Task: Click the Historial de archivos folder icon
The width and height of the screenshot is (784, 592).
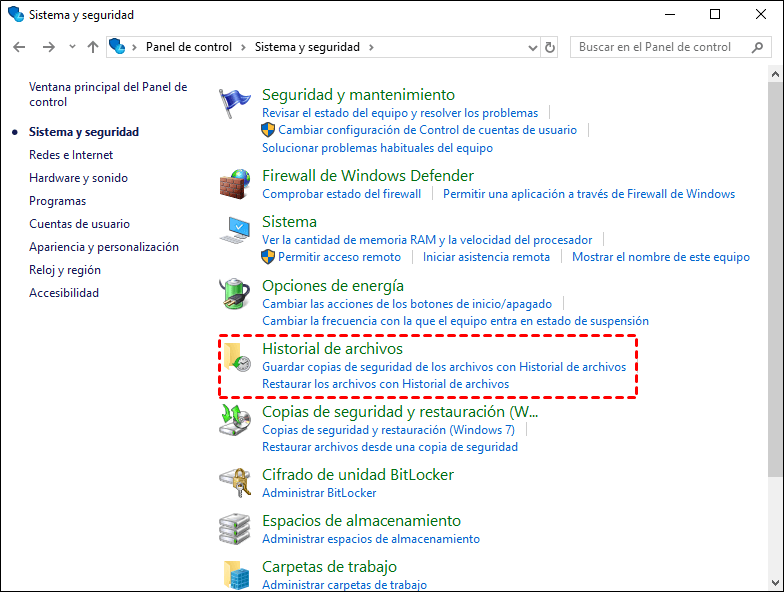Action: (x=237, y=357)
